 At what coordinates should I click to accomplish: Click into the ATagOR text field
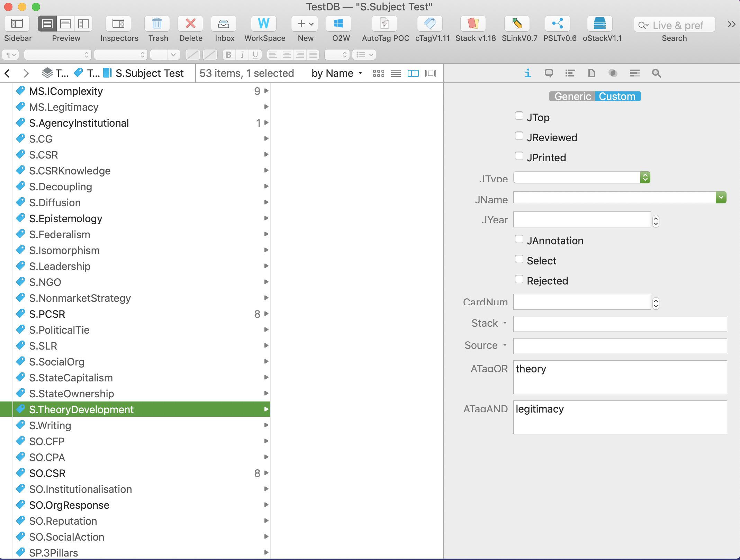tap(620, 377)
